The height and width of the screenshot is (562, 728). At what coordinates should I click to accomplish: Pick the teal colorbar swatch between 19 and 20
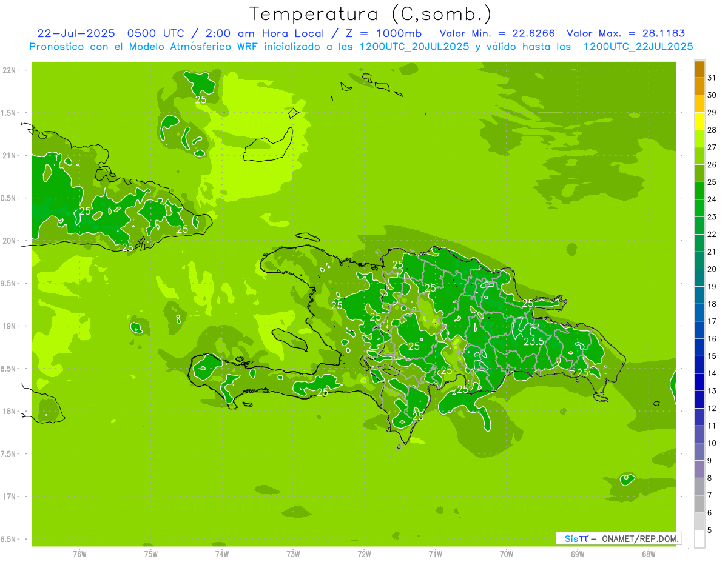coord(699,278)
